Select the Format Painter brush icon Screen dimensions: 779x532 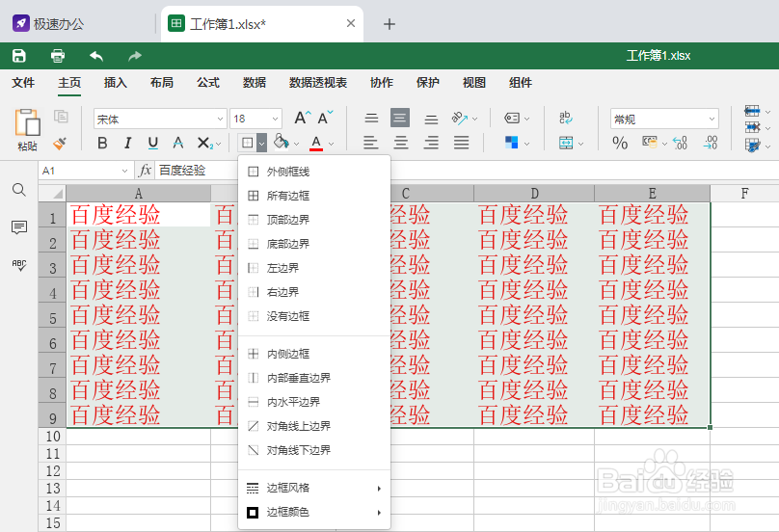coord(61,143)
